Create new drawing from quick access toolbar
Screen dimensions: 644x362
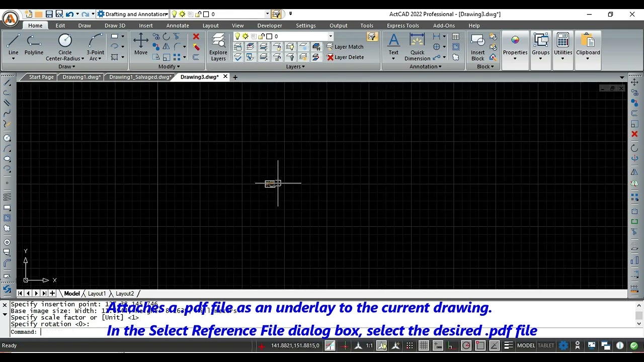29,14
